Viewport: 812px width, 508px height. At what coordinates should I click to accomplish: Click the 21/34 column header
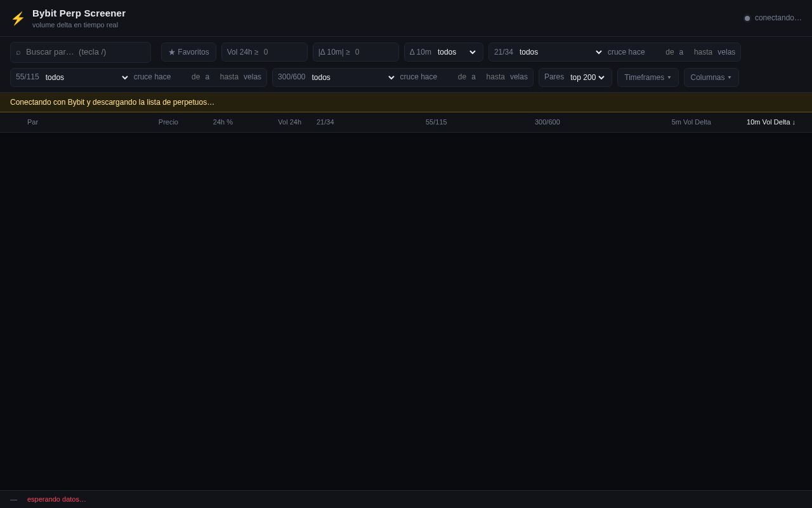pyautogui.click(x=325, y=122)
